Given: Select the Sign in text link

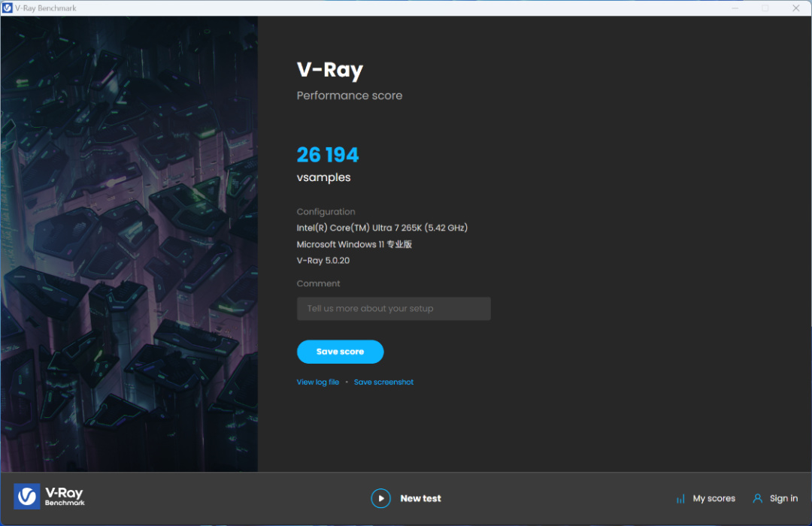Looking at the screenshot, I should pos(783,498).
